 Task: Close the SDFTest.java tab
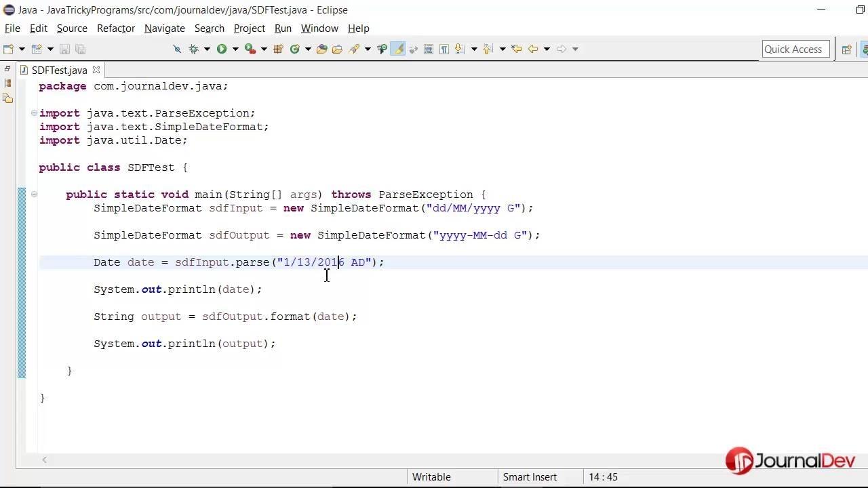96,70
